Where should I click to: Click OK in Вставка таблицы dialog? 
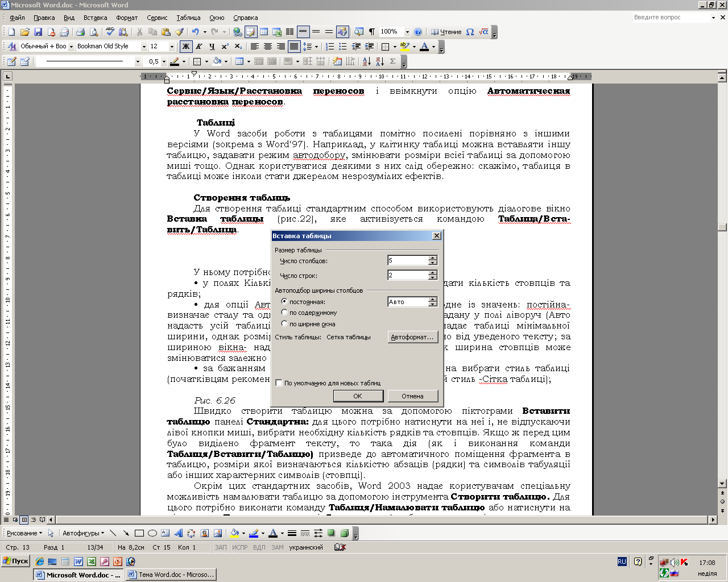coord(358,396)
